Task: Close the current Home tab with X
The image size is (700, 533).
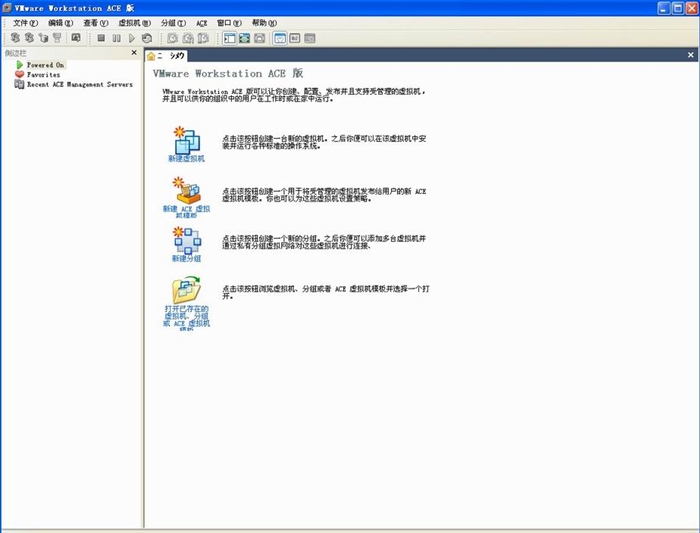Action: pos(691,55)
